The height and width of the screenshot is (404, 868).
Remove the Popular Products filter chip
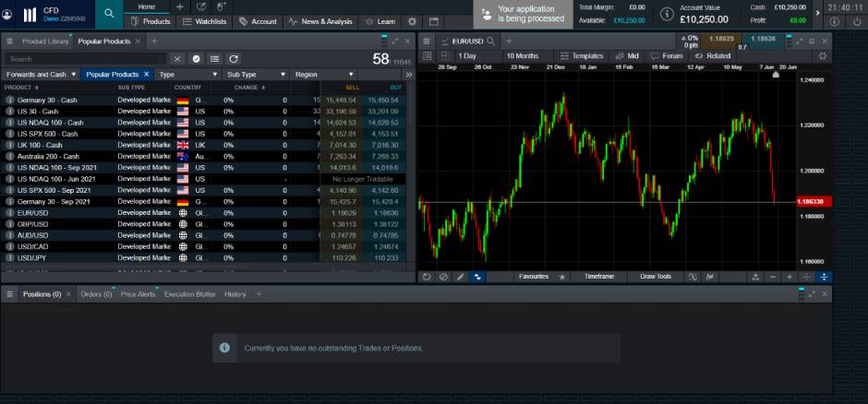coord(146,74)
